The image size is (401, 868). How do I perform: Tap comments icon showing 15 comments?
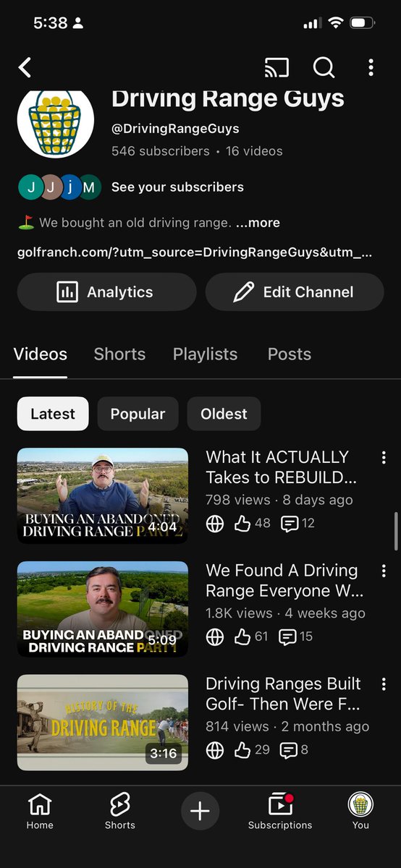click(x=287, y=637)
